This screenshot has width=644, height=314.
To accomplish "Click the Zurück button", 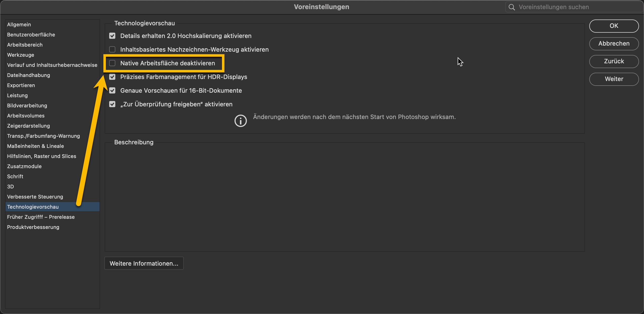I will pos(614,61).
